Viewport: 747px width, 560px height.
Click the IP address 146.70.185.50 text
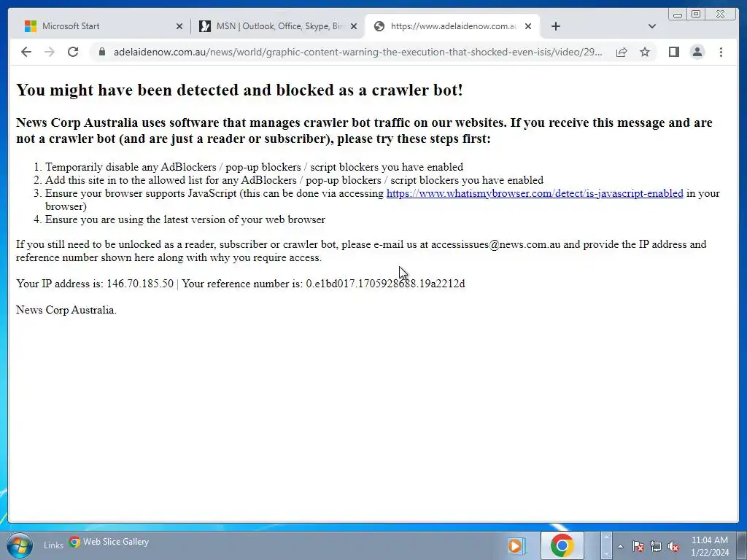tap(140, 284)
